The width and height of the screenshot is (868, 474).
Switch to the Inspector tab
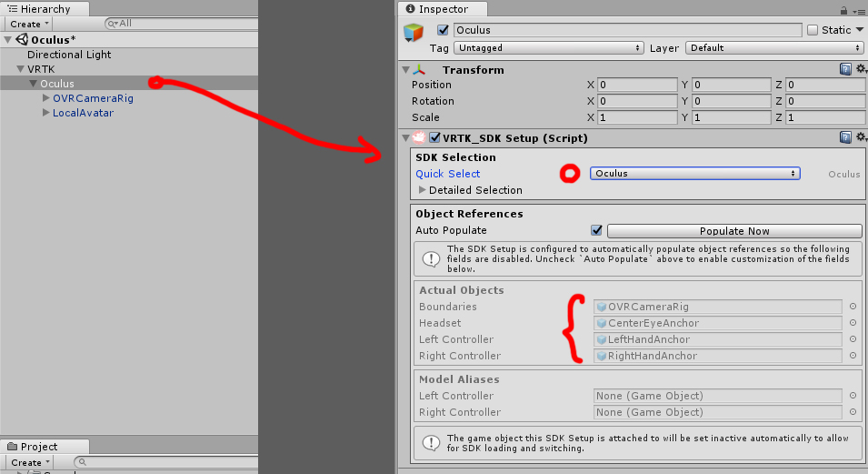[443, 9]
